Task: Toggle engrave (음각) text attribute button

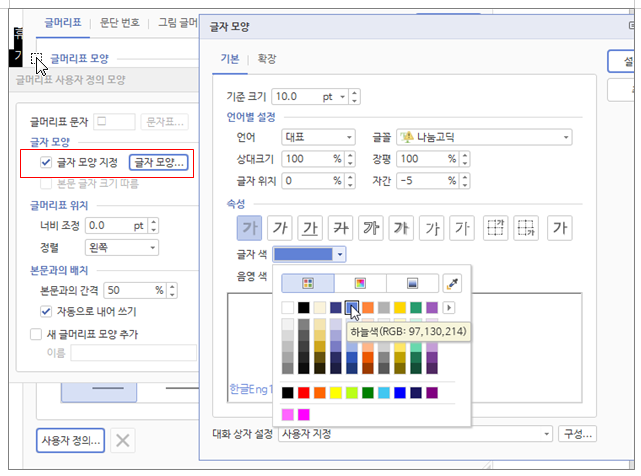Action: (x=462, y=228)
